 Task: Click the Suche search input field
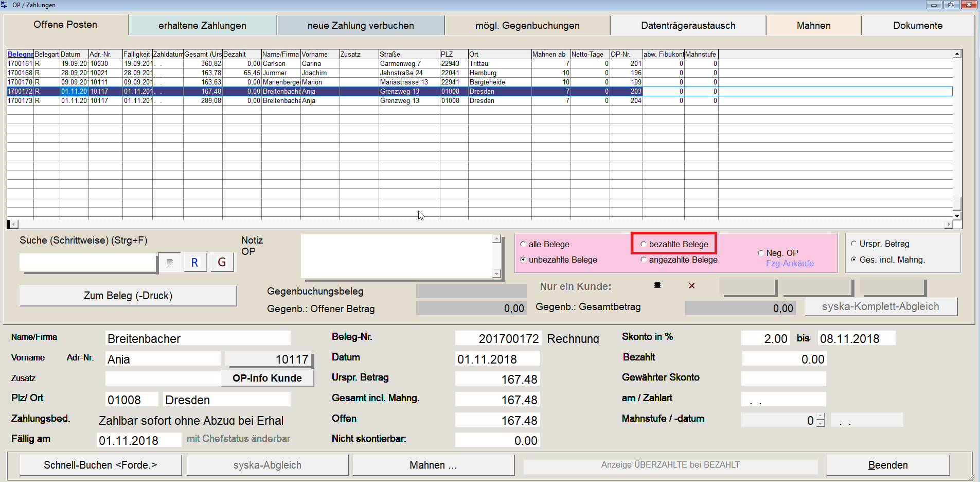88,263
